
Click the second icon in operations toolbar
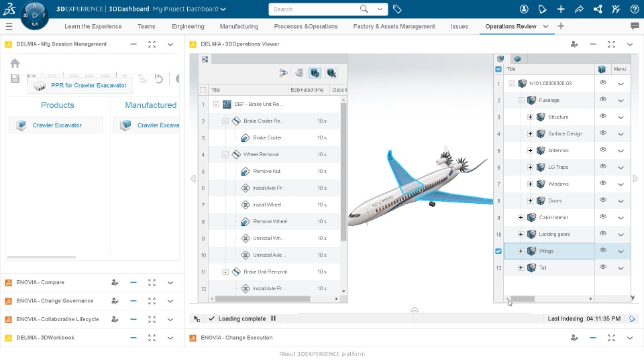pos(299,73)
